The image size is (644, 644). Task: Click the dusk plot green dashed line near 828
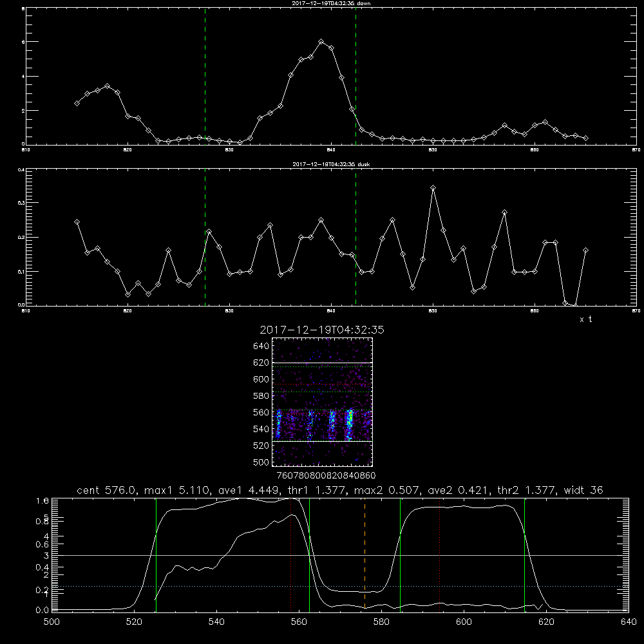coord(205,238)
